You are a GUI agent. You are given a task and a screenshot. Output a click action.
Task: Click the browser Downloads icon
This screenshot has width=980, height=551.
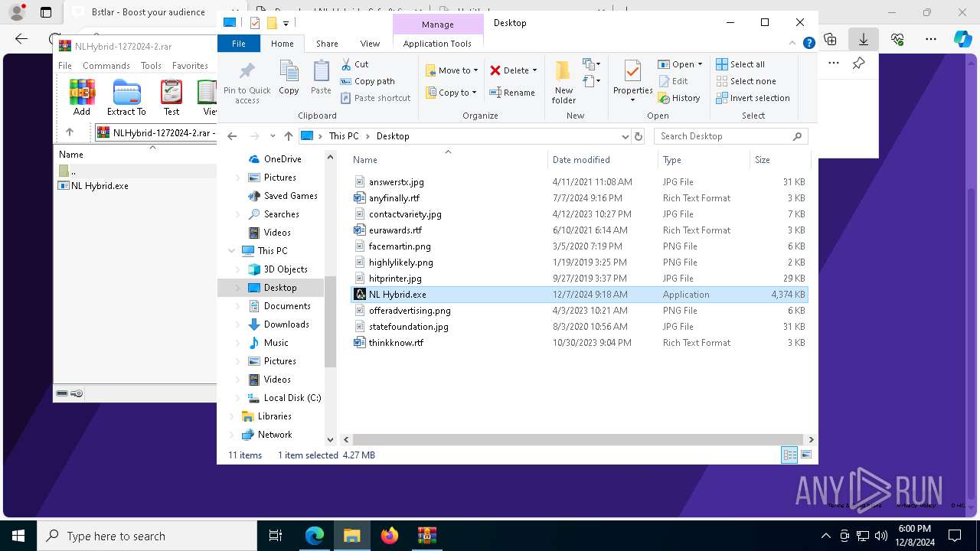pos(863,39)
